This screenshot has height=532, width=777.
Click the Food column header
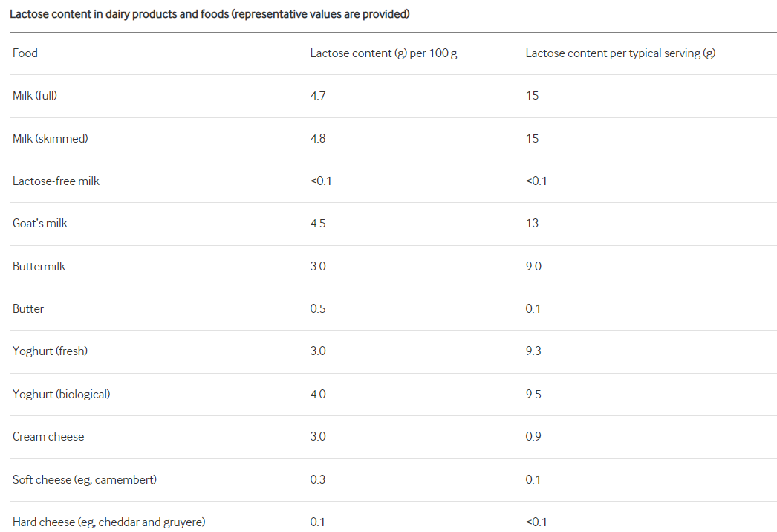click(x=25, y=53)
